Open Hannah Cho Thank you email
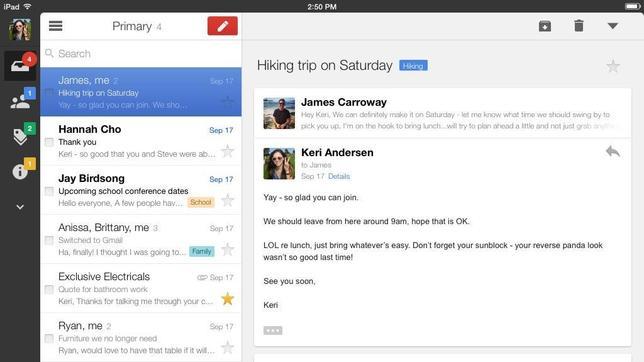This screenshot has height=362, width=644. [x=141, y=141]
